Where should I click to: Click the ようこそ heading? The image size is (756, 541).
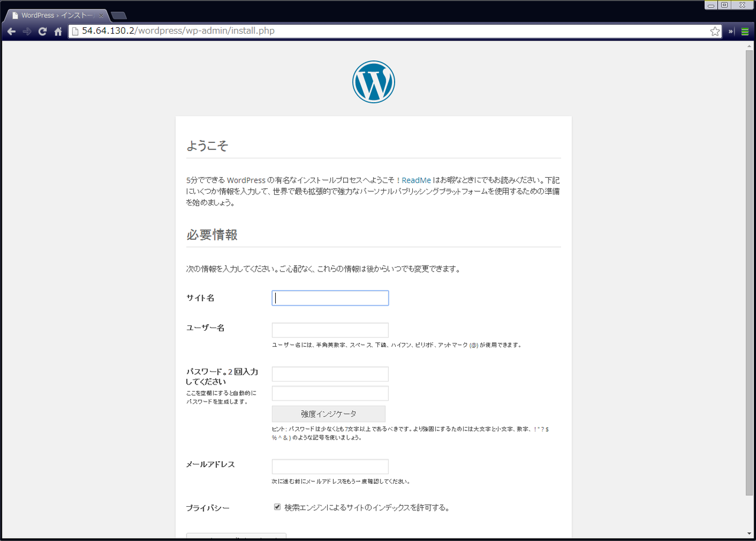207,146
